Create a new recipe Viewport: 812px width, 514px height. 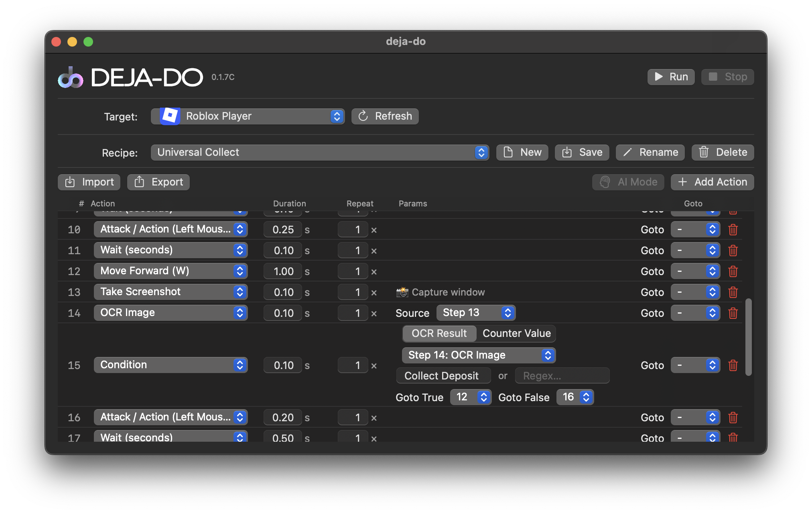[x=522, y=152]
